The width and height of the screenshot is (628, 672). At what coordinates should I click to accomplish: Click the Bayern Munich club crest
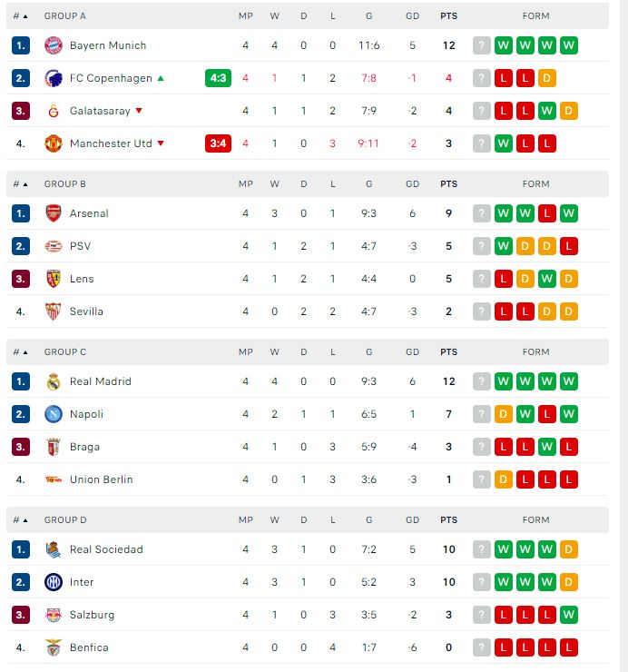[x=53, y=45]
